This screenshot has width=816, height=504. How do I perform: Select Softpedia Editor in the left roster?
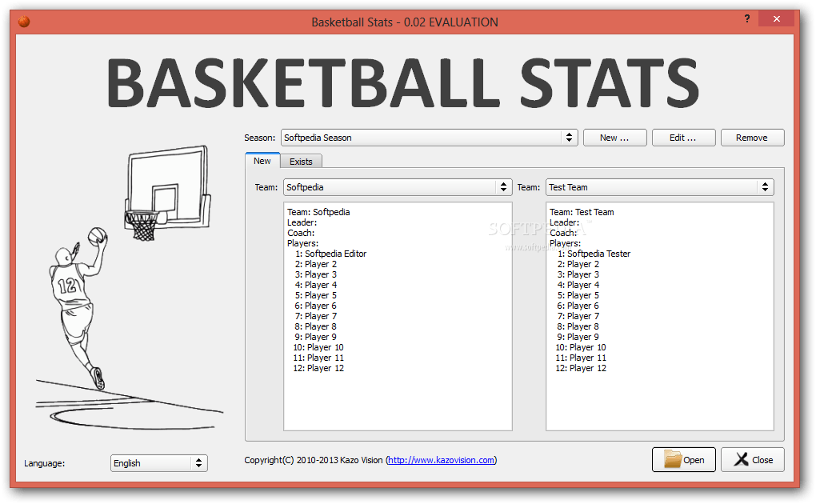click(331, 253)
